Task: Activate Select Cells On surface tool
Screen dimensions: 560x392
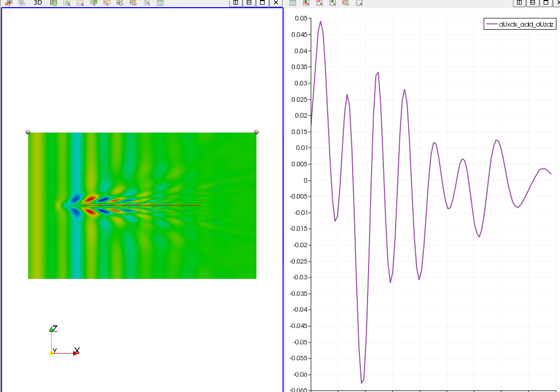Action: click(x=67, y=3)
